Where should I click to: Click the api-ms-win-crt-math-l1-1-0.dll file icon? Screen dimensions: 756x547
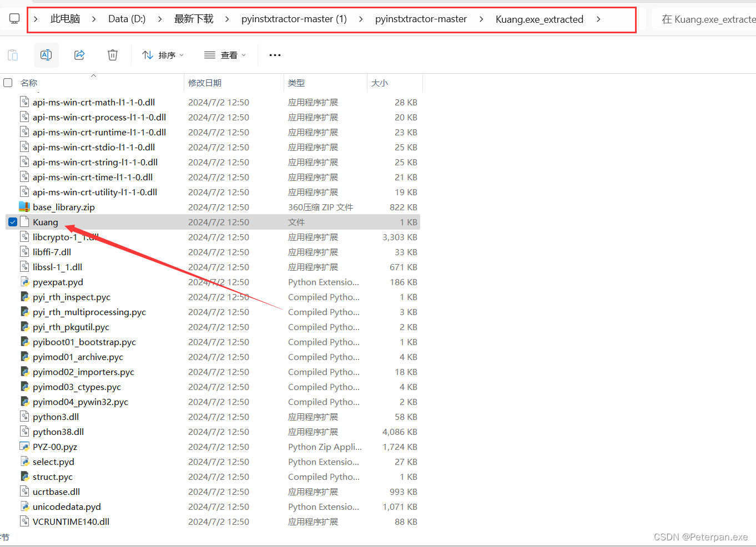(24, 102)
